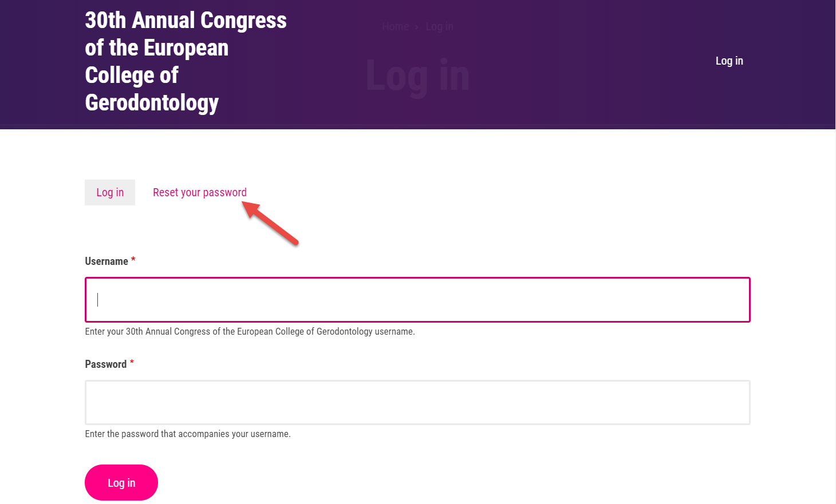Switch to Reset your password tab
This screenshot has width=836, height=504.
click(199, 193)
